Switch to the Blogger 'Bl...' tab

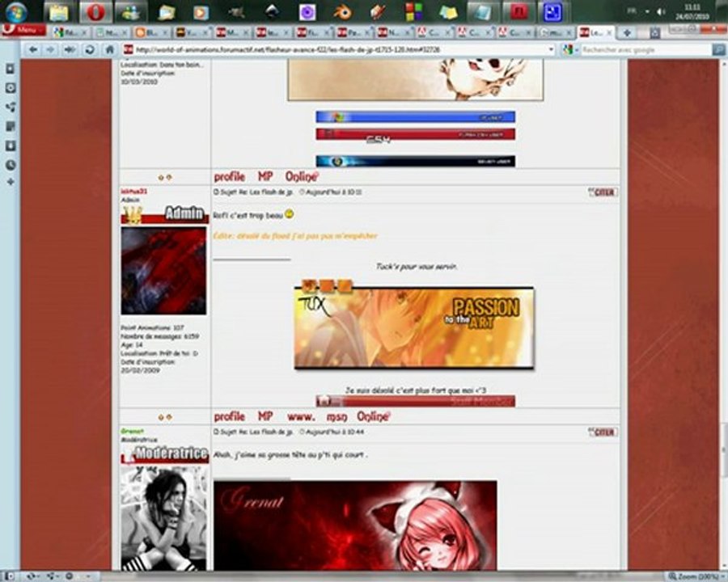[x=151, y=32]
